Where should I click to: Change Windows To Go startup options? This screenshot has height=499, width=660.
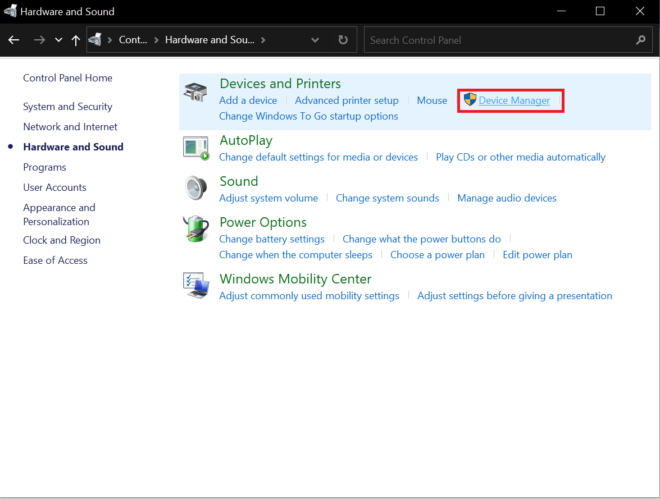tap(309, 116)
